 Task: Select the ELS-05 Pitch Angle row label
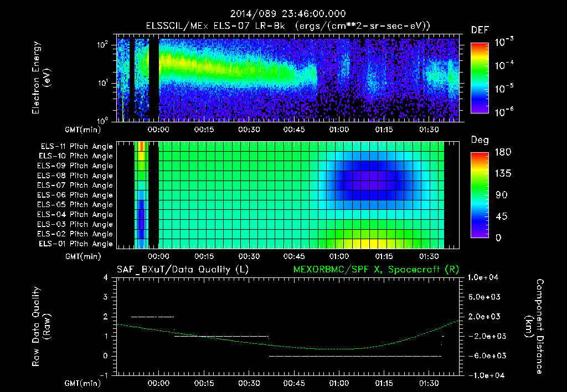tap(75, 205)
